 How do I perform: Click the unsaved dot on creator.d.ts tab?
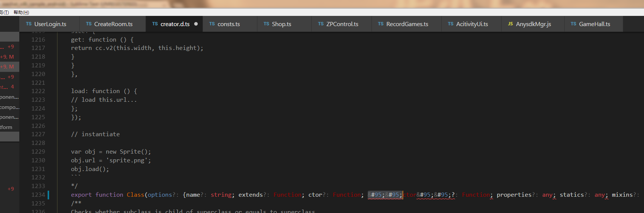click(196, 24)
